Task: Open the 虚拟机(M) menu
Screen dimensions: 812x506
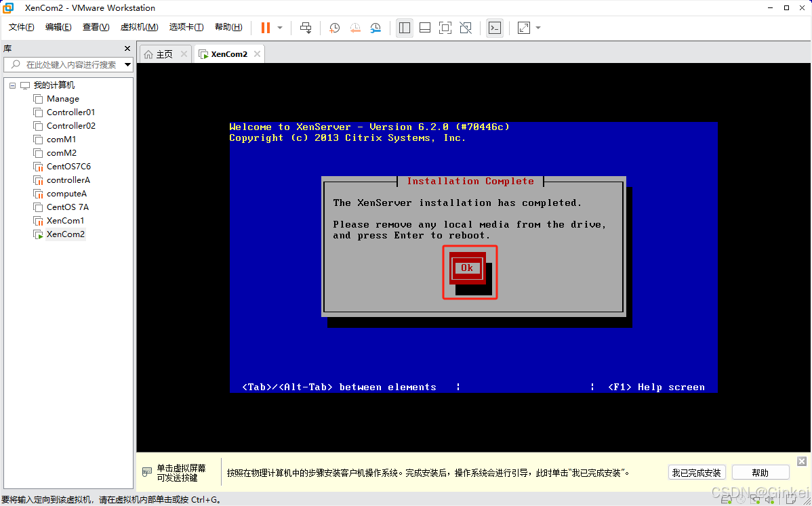Action: (x=140, y=27)
